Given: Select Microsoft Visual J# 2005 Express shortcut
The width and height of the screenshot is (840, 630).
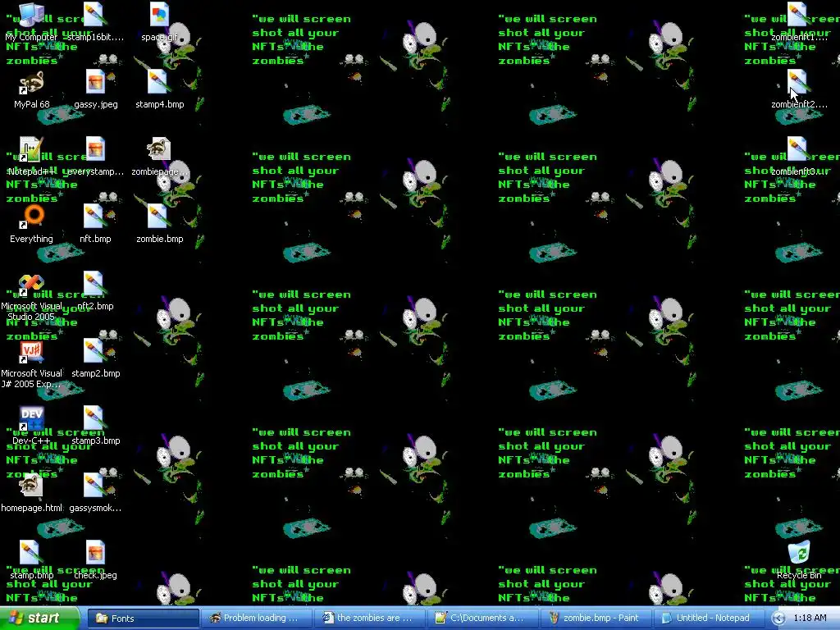Looking at the screenshot, I should (x=31, y=351).
